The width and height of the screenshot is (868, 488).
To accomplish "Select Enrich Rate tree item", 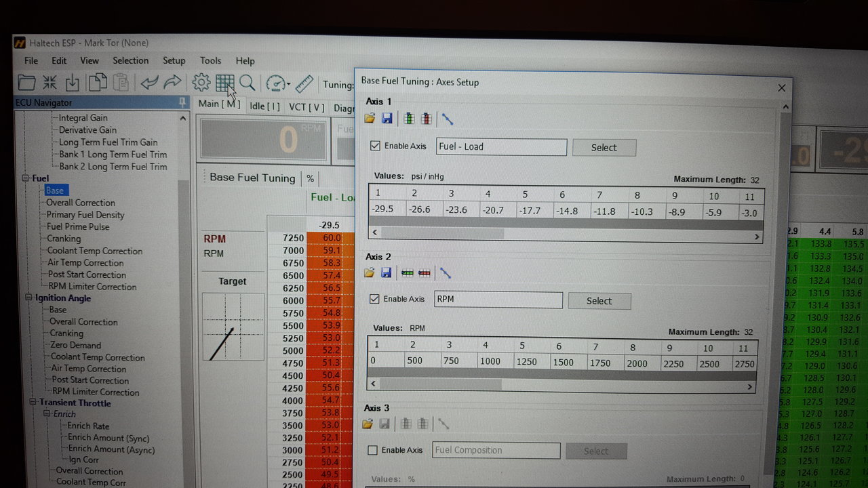I will (x=88, y=426).
